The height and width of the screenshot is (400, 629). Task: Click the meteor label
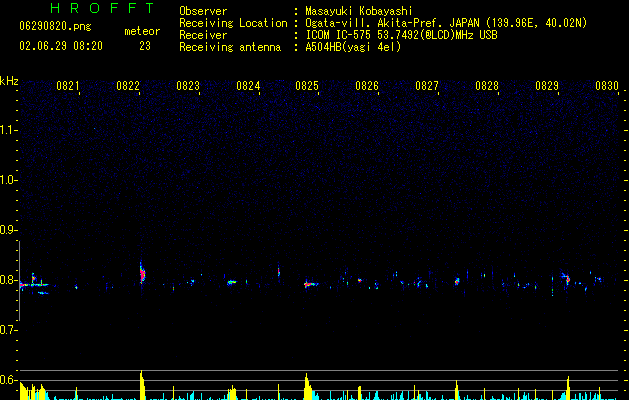pyautogui.click(x=142, y=31)
